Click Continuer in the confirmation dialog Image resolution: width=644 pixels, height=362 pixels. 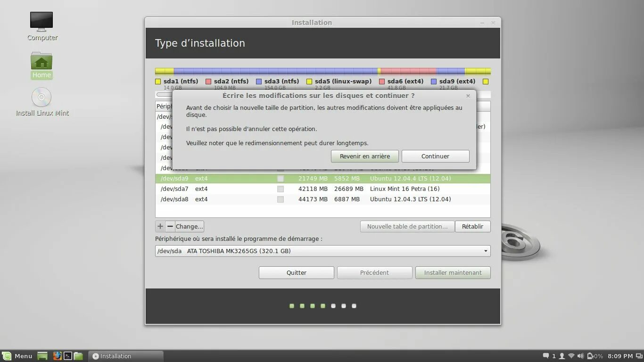[436, 156]
